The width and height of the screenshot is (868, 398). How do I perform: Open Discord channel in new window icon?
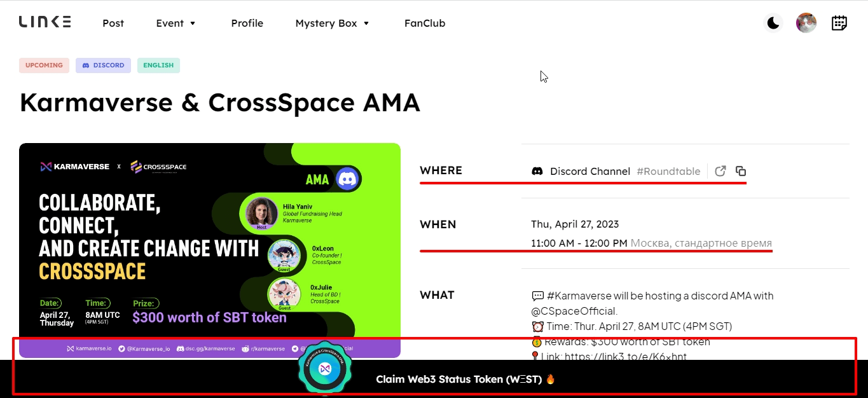[720, 171]
